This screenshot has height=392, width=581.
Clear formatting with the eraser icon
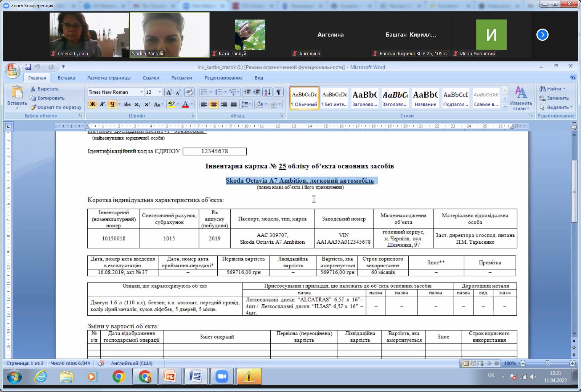click(189, 92)
